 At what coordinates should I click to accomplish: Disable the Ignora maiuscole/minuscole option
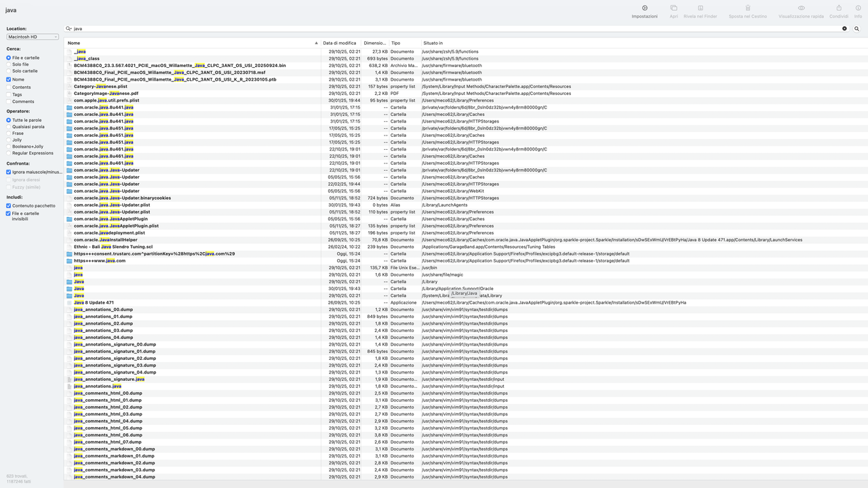[7, 171]
